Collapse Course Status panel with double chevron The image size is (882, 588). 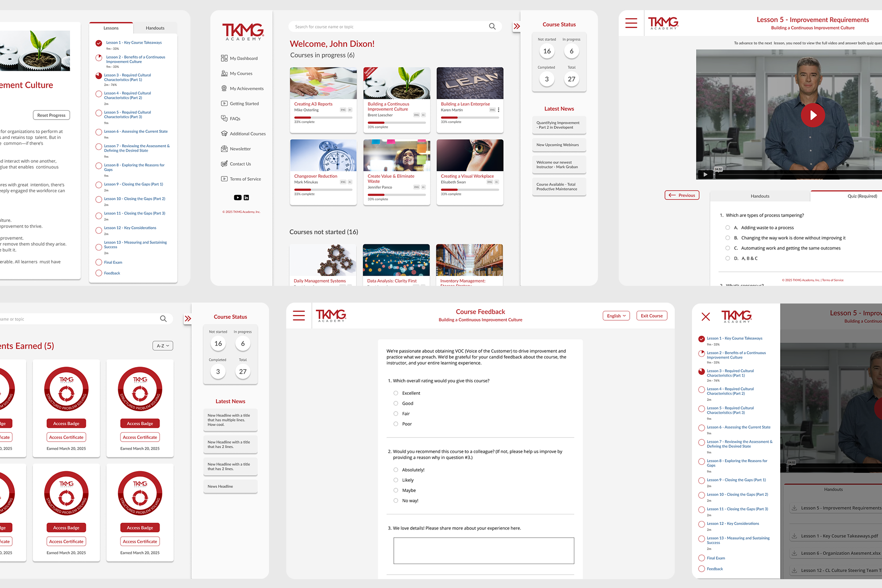point(517,26)
